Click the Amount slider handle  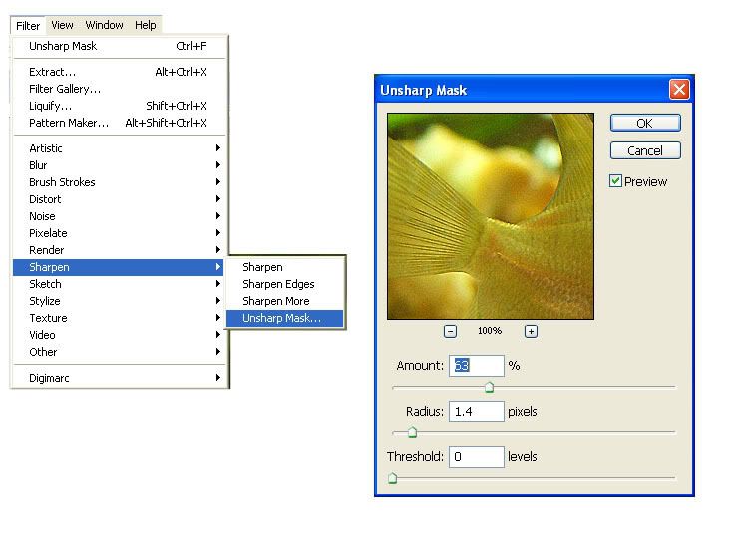(x=489, y=388)
